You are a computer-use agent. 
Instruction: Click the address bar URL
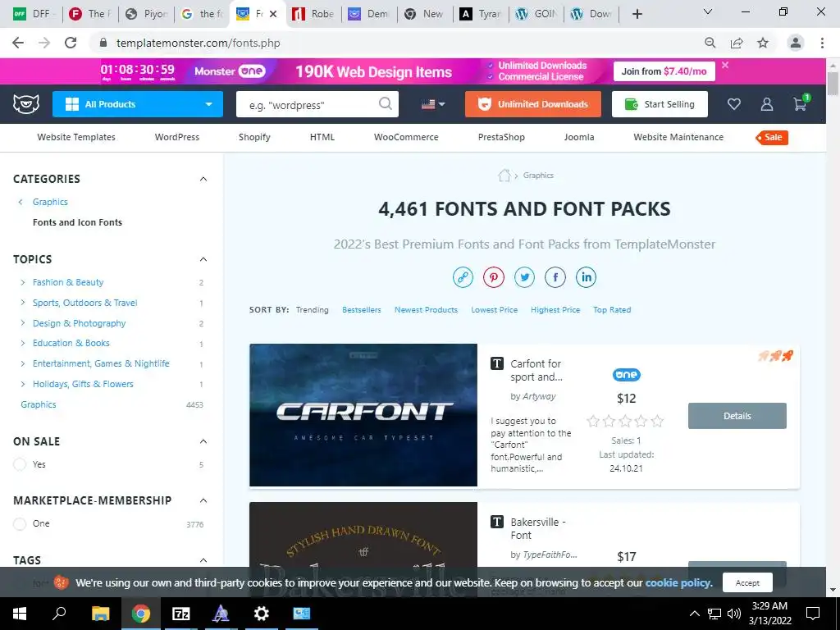pyautogui.click(x=199, y=43)
